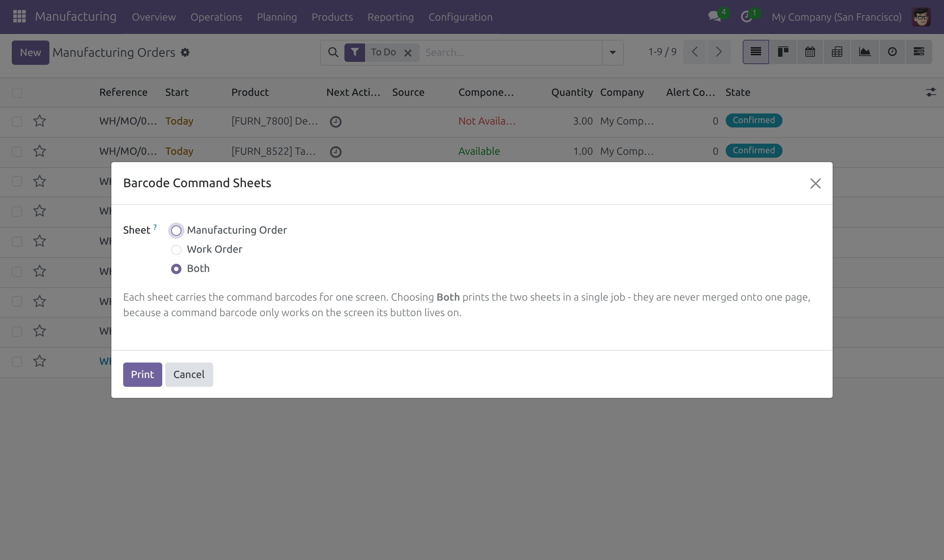
Task: Switch to activity view
Action: pyautogui.click(x=892, y=52)
